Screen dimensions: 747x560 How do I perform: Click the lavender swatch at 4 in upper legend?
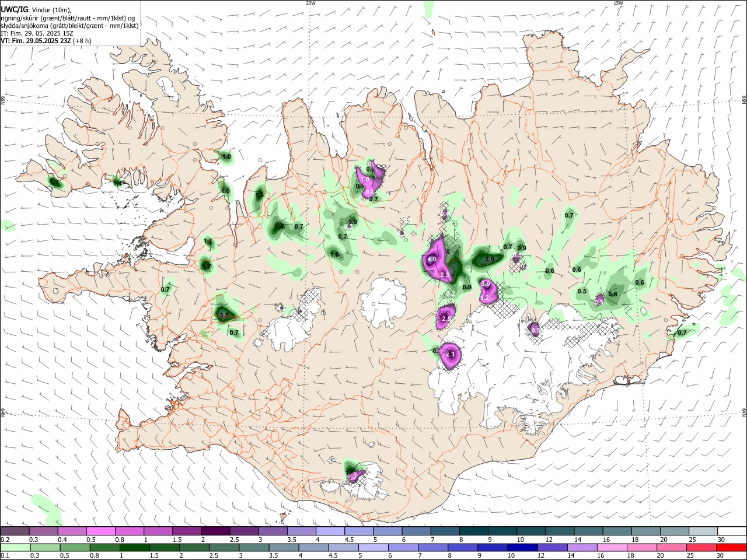pyautogui.click(x=330, y=531)
